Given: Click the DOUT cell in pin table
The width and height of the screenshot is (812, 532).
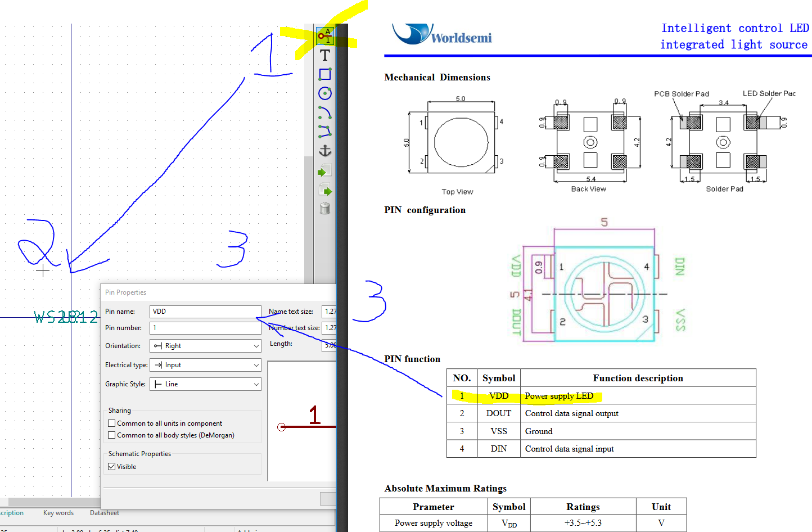Looking at the screenshot, I should click(x=499, y=413).
